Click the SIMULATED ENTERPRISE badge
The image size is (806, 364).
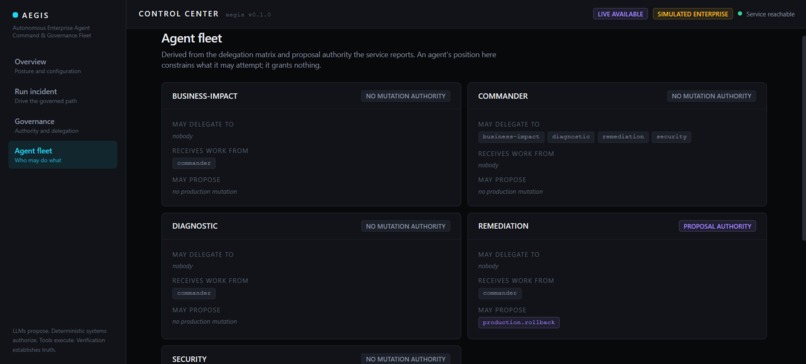(x=692, y=14)
